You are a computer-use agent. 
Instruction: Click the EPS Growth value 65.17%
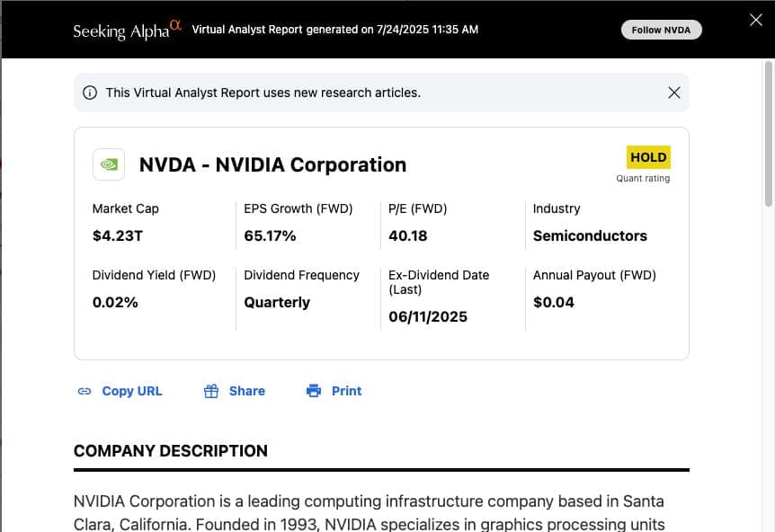click(x=270, y=235)
